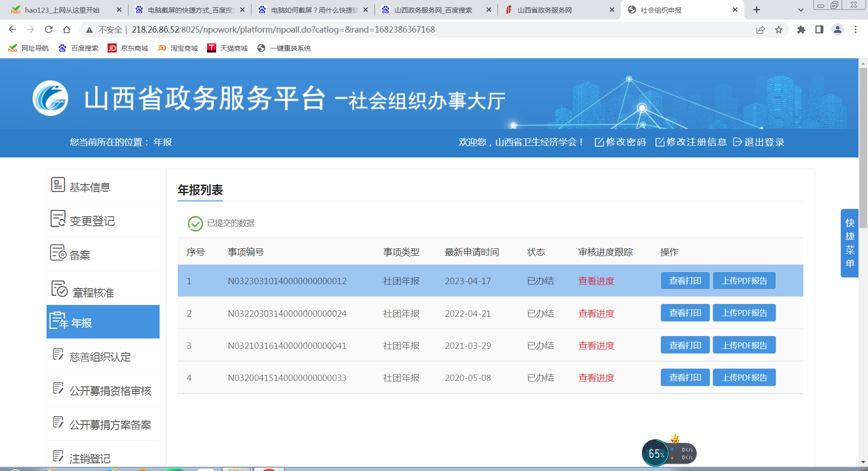868x471 pixels.
Task: Click the 章程核准 sidebar icon
Action: [59, 289]
